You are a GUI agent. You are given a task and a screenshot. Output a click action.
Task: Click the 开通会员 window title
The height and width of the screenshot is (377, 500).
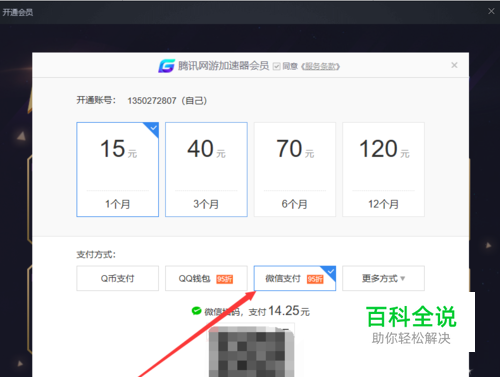[18, 12]
